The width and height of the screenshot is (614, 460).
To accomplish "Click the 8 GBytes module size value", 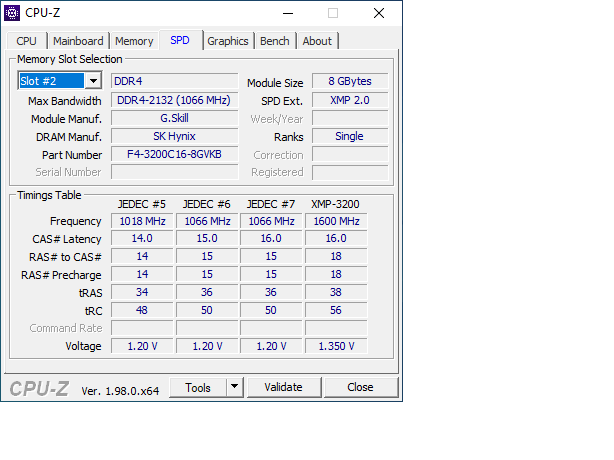I will click(350, 81).
